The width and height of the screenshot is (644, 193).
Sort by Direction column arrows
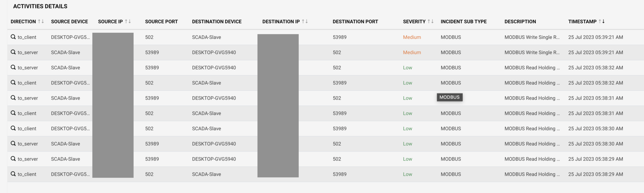pyautogui.click(x=41, y=21)
